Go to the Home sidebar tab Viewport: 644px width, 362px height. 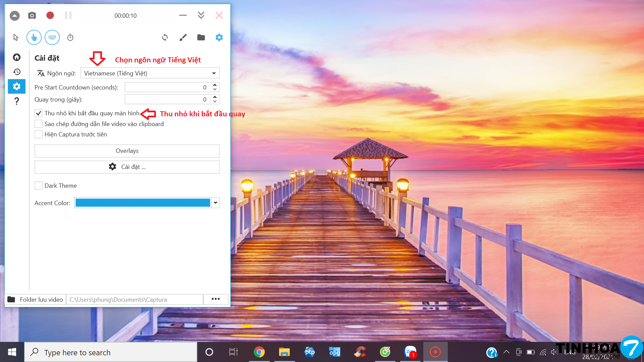17,57
